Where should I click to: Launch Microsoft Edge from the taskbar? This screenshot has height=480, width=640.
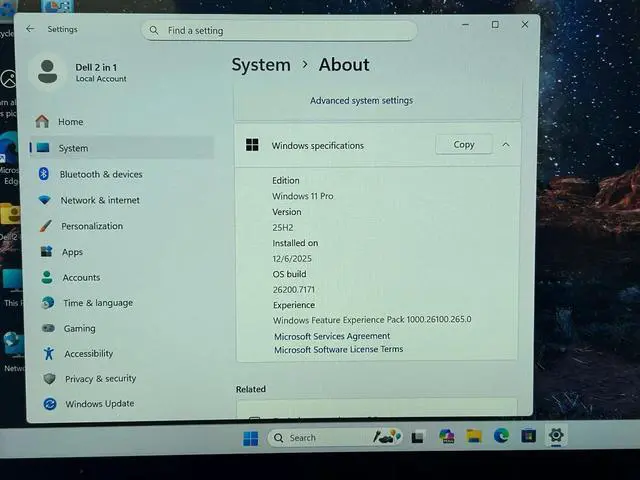pyautogui.click(x=501, y=436)
